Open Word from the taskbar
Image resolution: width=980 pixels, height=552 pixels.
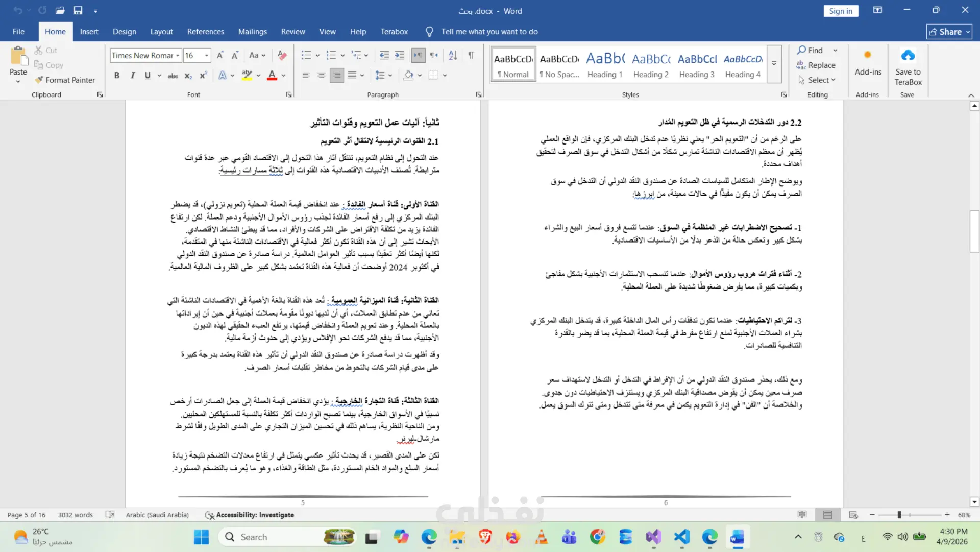tap(737, 537)
